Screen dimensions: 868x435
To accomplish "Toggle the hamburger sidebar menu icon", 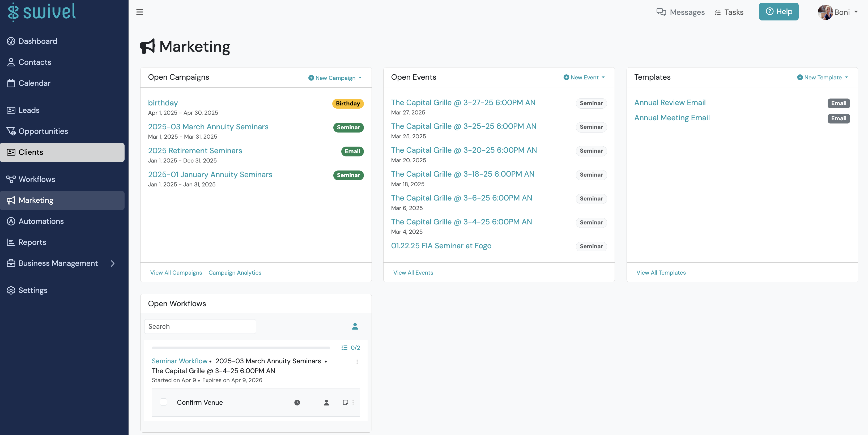I will (139, 12).
